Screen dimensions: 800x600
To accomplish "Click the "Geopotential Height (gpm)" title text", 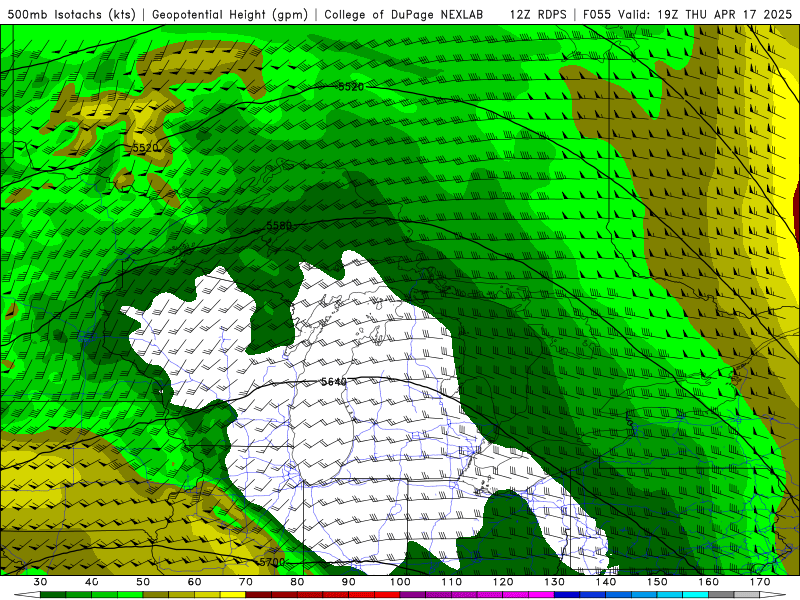I will (x=230, y=14).
